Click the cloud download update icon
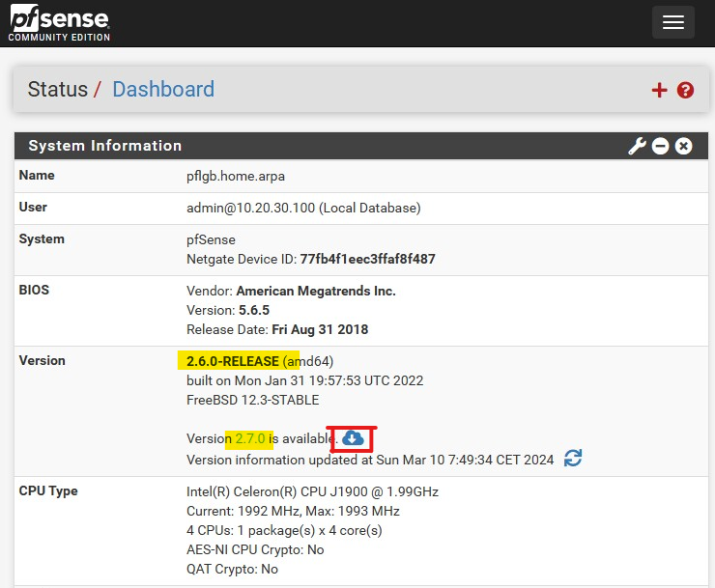The height and width of the screenshot is (588, 715). tap(354, 438)
